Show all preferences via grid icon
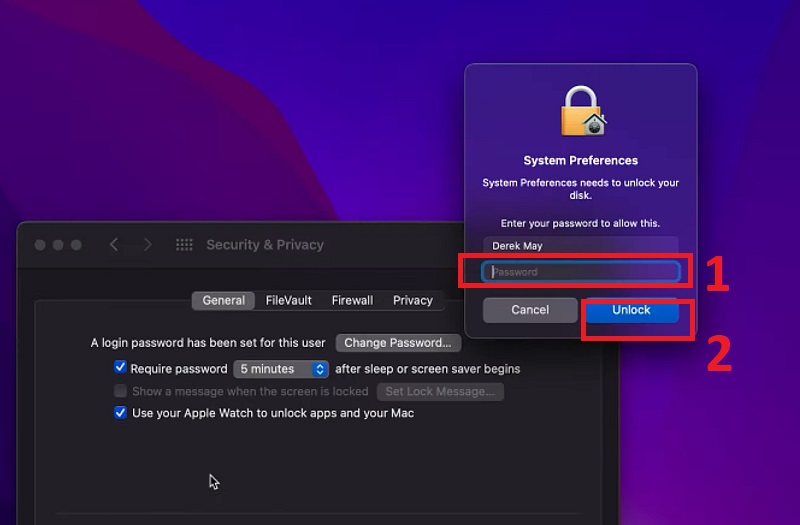The width and height of the screenshot is (800, 525). click(184, 245)
